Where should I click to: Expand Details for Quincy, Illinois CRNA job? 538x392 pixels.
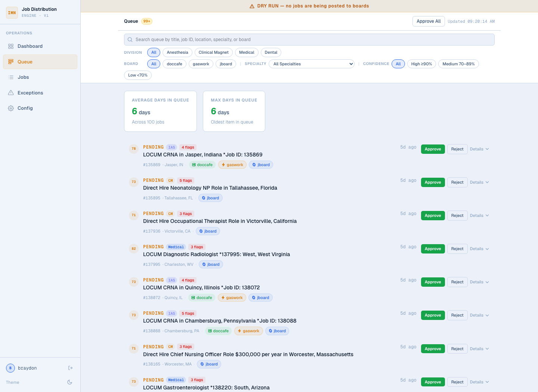pyautogui.click(x=479, y=282)
